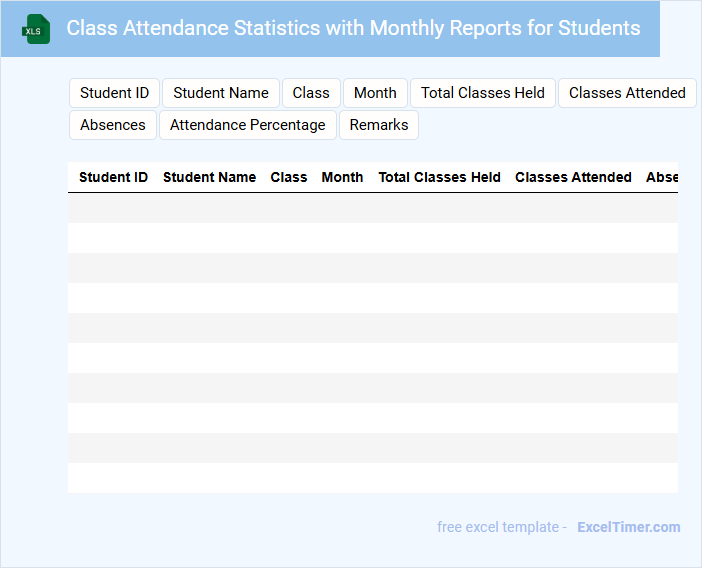Pick the Attendance Percentage tag
The width and height of the screenshot is (702, 568).
pos(248,125)
